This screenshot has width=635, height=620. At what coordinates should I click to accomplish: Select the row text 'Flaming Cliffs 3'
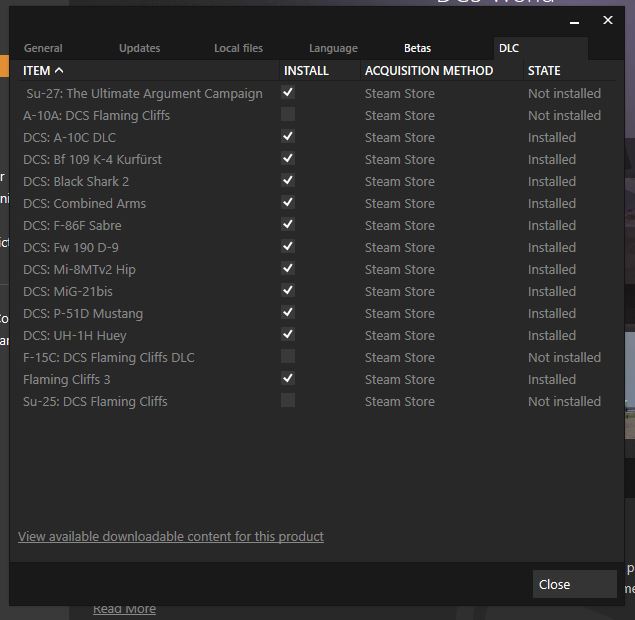[66, 380]
